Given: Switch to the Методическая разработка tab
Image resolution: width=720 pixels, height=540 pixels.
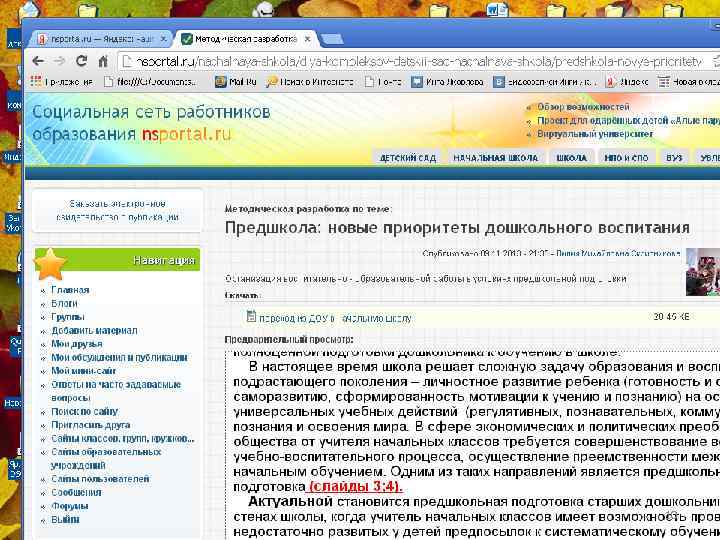Looking at the screenshot, I should (245, 39).
